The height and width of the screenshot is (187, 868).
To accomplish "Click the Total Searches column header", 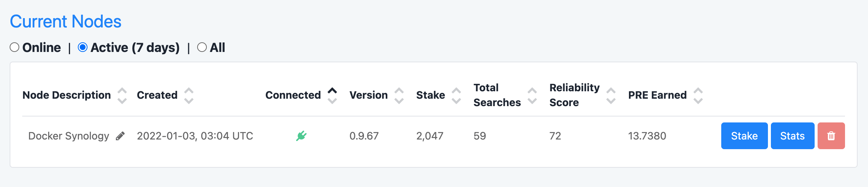I will point(497,95).
